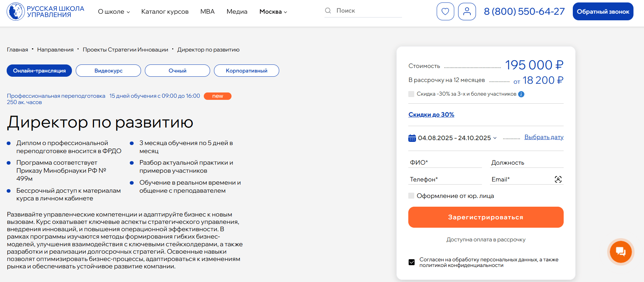This screenshot has height=282, width=644.
Task: Open the Москва city selector
Action: [x=273, y=12]
